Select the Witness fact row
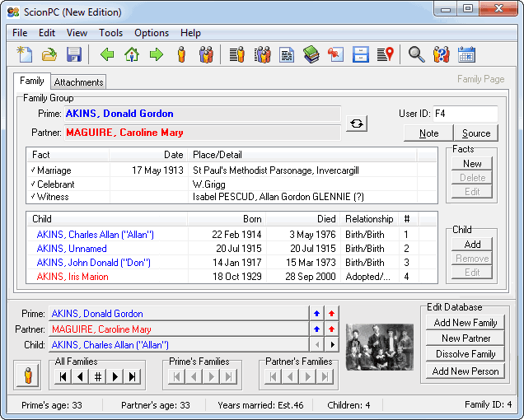 232,197
